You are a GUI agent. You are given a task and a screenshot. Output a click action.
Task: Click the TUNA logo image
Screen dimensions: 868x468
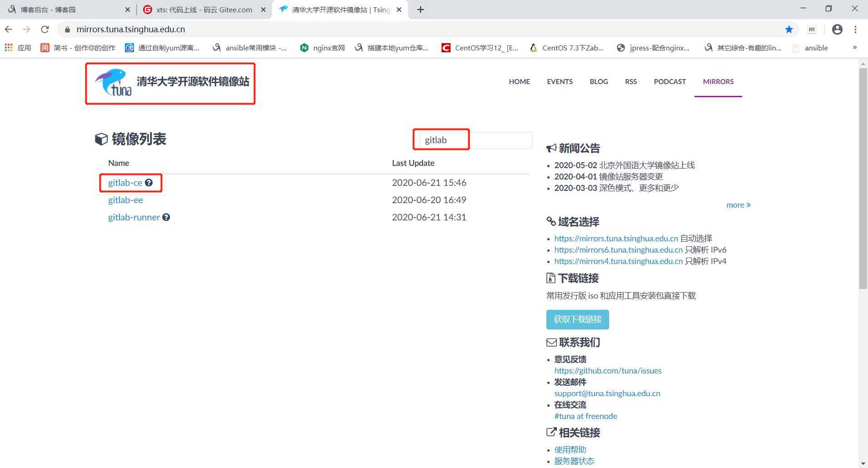113,83
